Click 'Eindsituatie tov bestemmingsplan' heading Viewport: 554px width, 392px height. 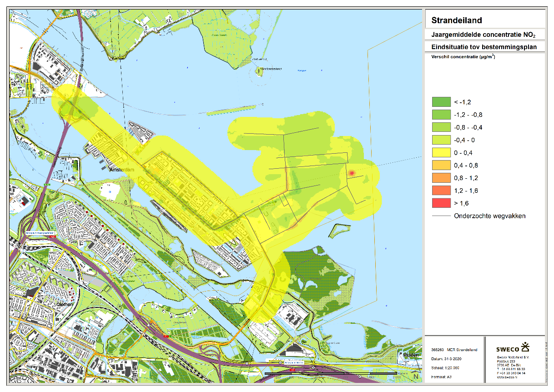pyautogui.click(x=484, y=47)
